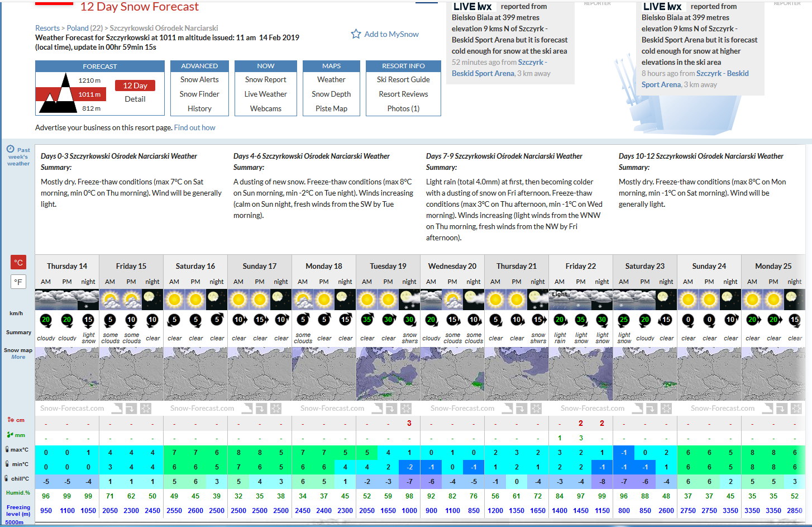Click the FORECAST header tab
812x527 pixels.
click(x=100, y=66)
